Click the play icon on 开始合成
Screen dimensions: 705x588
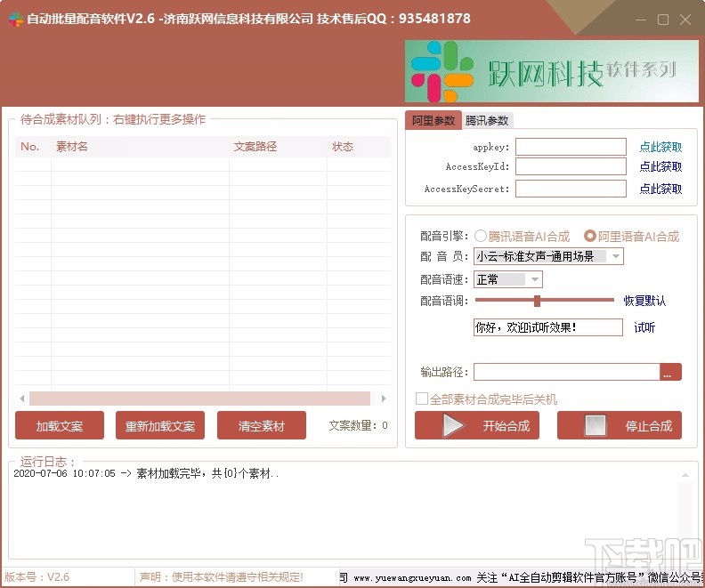(453, 425)
